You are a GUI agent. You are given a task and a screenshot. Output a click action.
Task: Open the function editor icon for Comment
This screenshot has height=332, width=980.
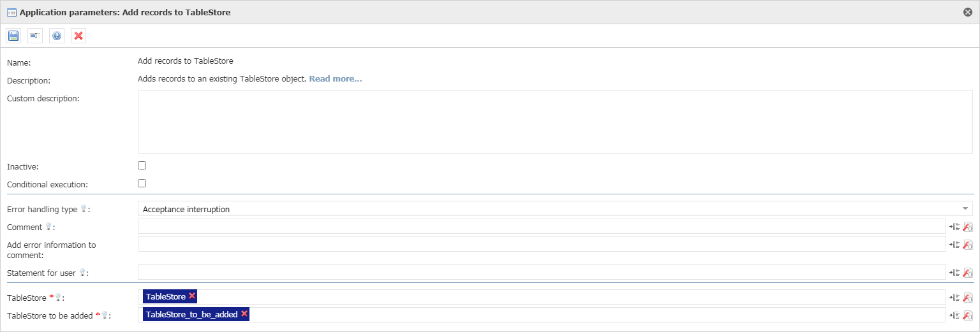pyautogui.click(x=968, y=227)
